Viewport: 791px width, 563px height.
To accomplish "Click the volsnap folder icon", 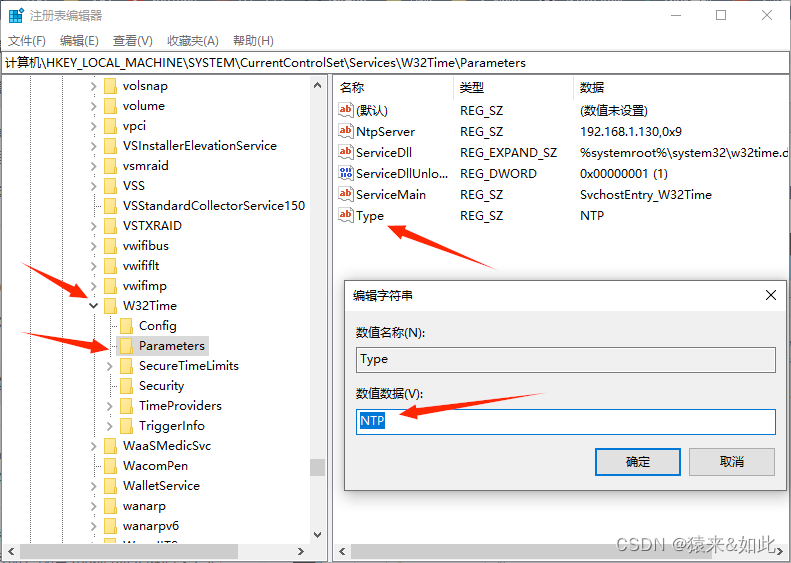I will [110, 86].
